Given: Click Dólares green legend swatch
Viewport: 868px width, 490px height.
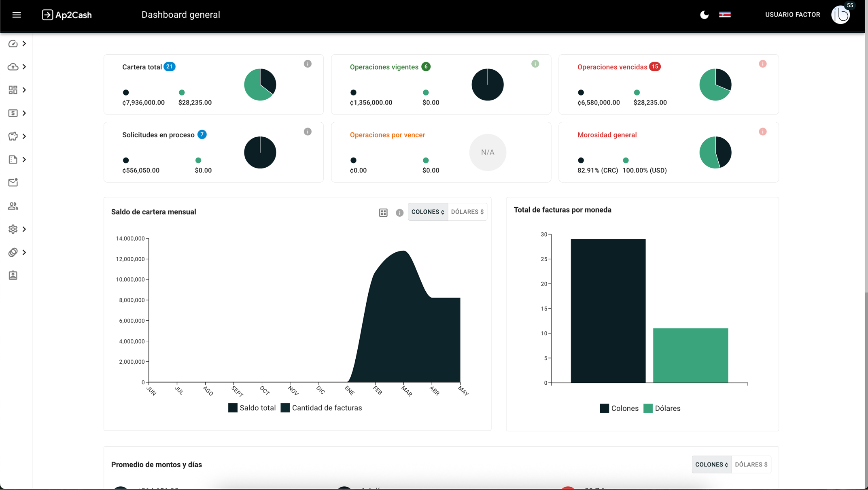Looking at the screenshot, I should [648, 409].
